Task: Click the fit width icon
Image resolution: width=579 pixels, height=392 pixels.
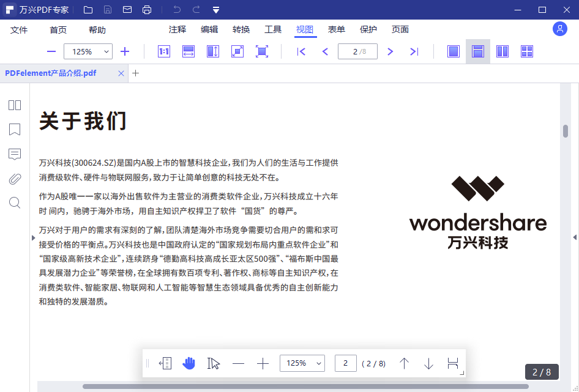Action: [x=188, y=51]
